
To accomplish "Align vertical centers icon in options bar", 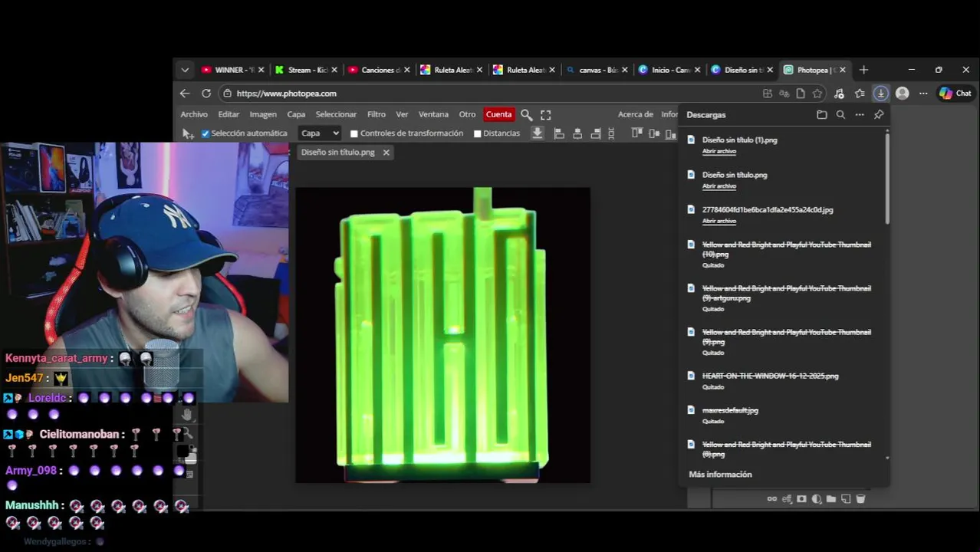I will point(654,133).
